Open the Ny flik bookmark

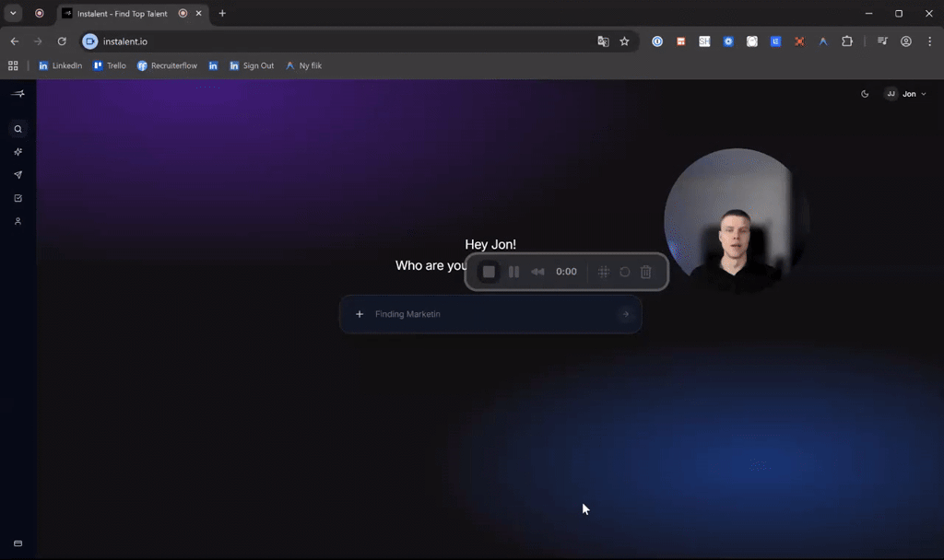[304, 65]
